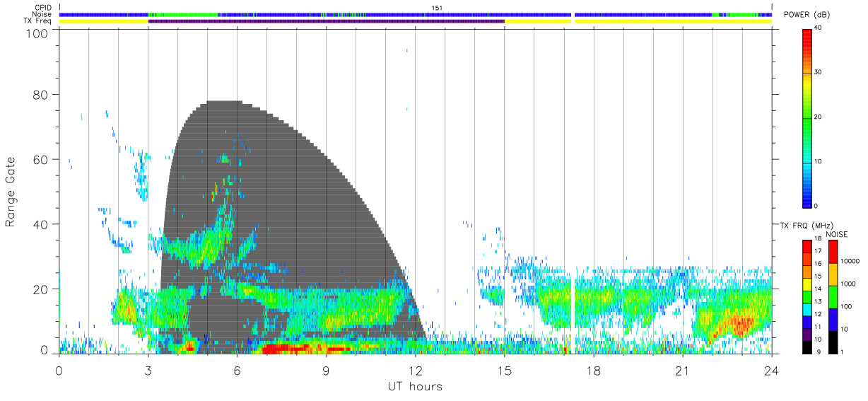This screenshot has height=401, width=868.
Task: Click "100" on the NOISE scale
Action: point(847,306)
